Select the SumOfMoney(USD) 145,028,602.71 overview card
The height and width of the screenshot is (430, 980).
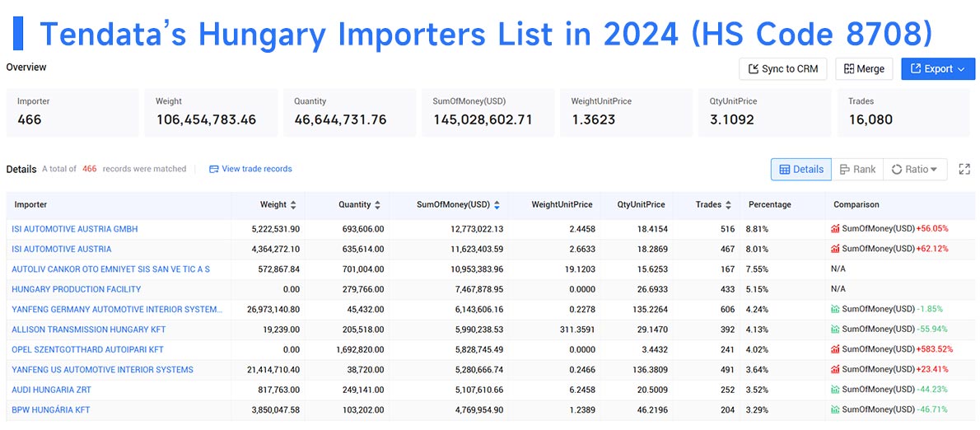tap(488, 113)
